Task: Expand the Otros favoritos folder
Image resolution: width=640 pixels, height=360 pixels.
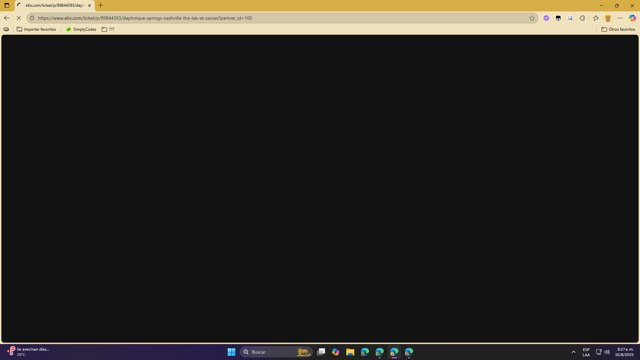Action: click(x=618, y=29)
